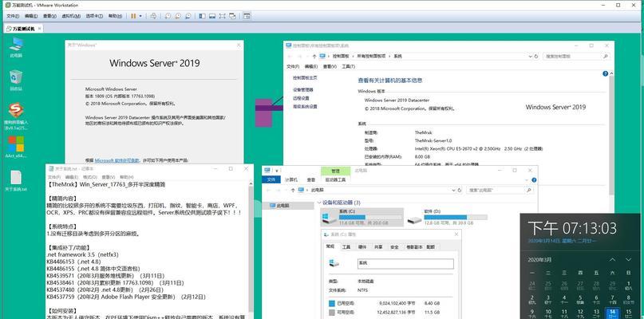Click the Unity mode toolbar icon
Viewport: 644px width, 319px height.
click(232, 16)
